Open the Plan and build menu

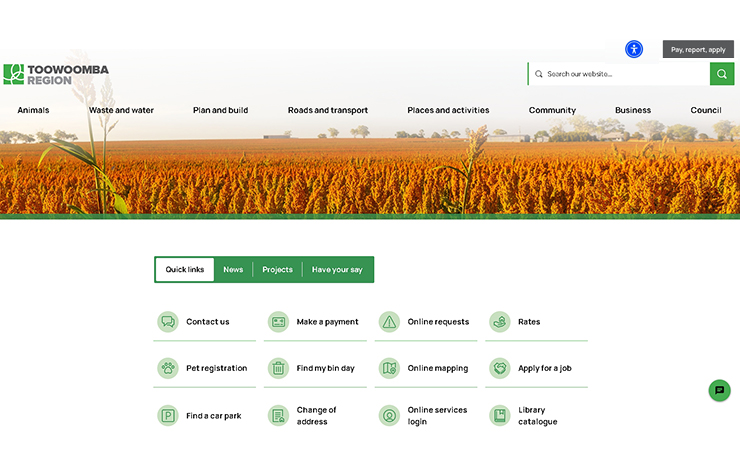click(220, 110)
